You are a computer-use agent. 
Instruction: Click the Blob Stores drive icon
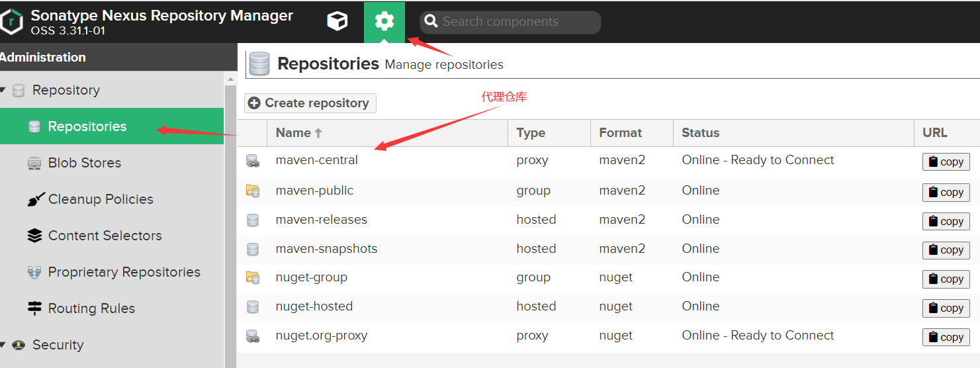34,163
